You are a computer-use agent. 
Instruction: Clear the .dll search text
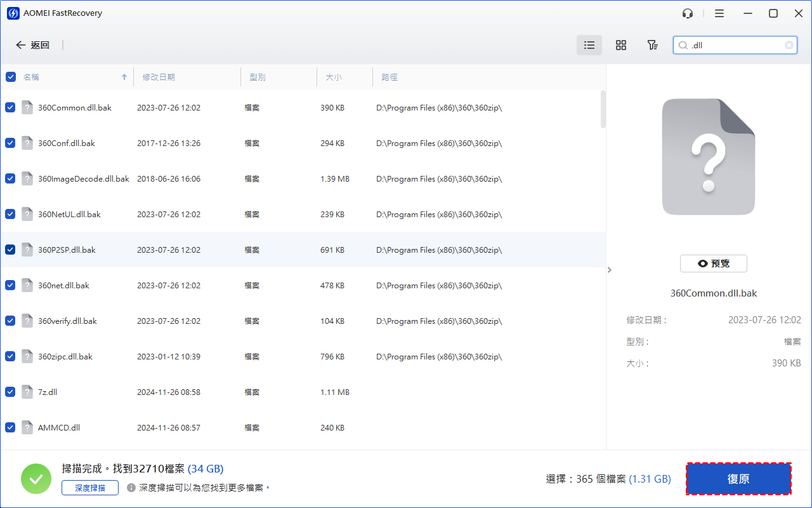[x=789, y=45]
